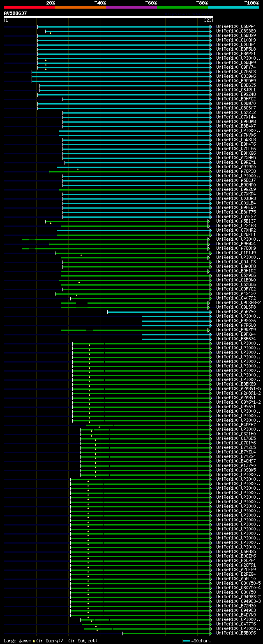Select hit label UniRef100_Q2WEL1
Screen dimensions: 263x644
point(236,235)
